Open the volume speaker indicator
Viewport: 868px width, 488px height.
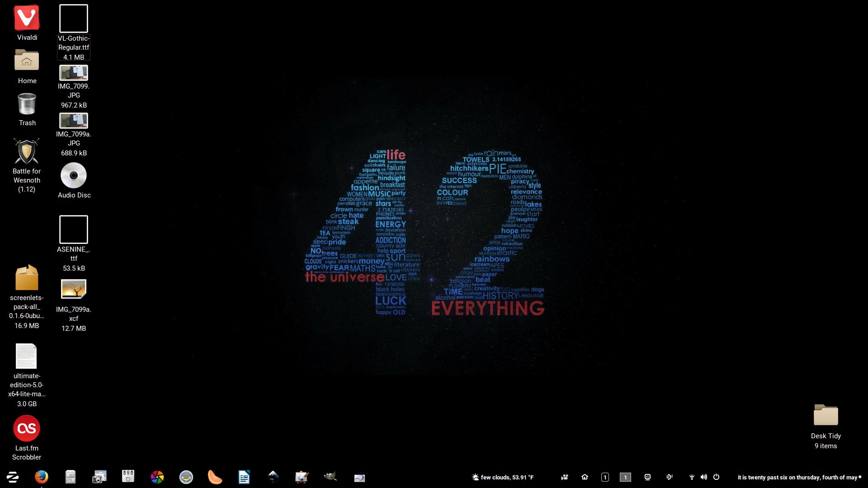(704, 477)
